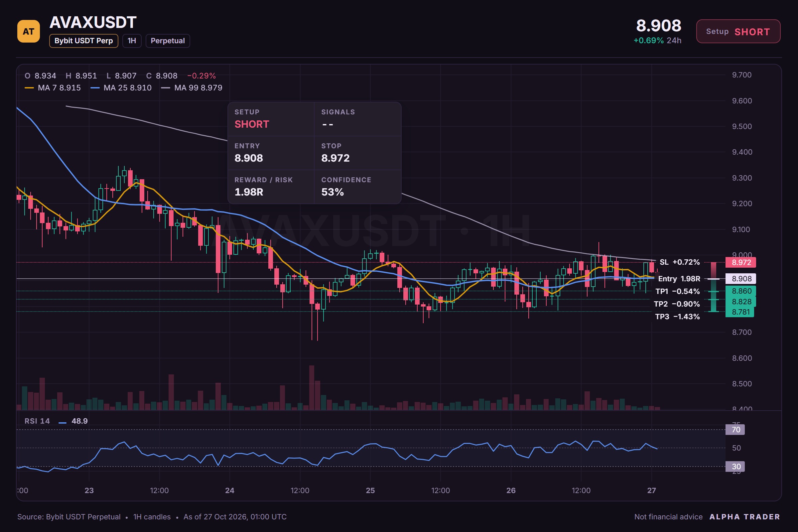Click the high price H 8.951
This screenshot has width=798, height=532.
coord(81,76)
